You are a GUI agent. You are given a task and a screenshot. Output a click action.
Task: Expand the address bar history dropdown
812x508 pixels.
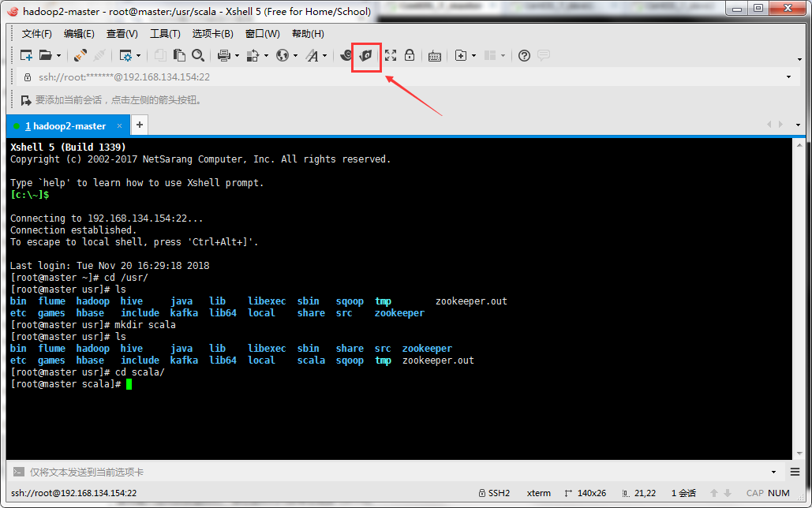pyautogui.click(x=788, y=77)
